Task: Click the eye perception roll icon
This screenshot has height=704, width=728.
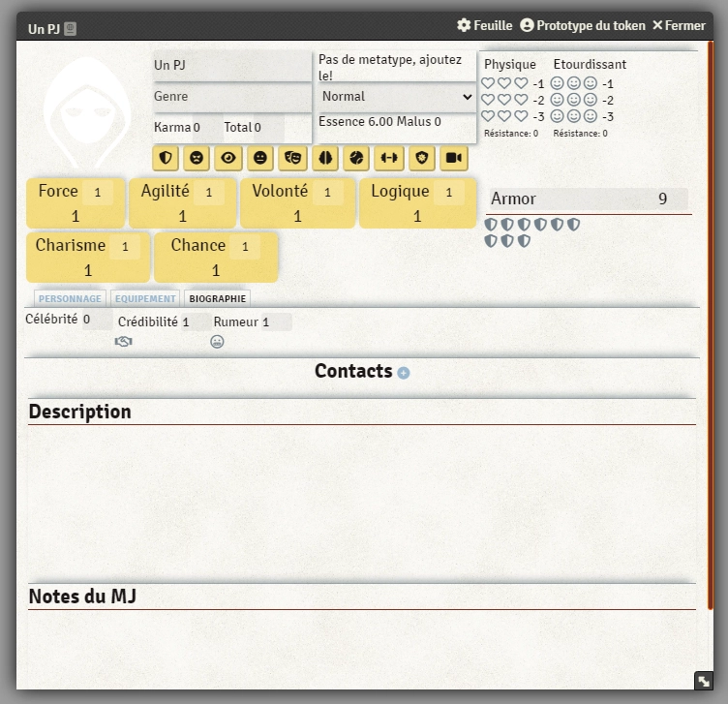Action: point(227,158)
